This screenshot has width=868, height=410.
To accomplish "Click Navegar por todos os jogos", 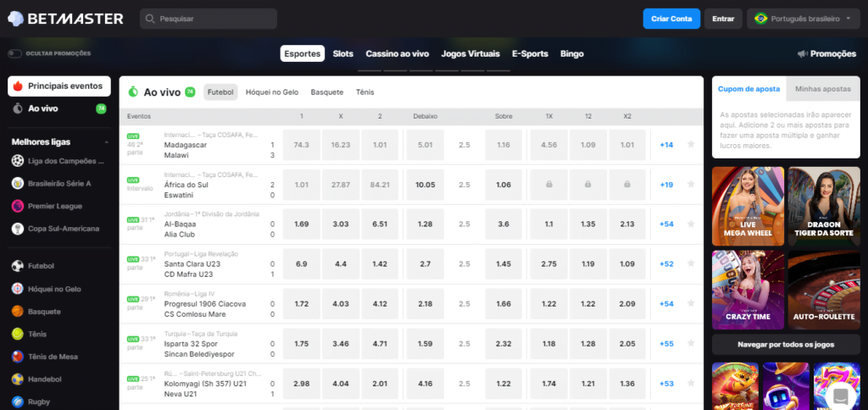I will point(786,344).
